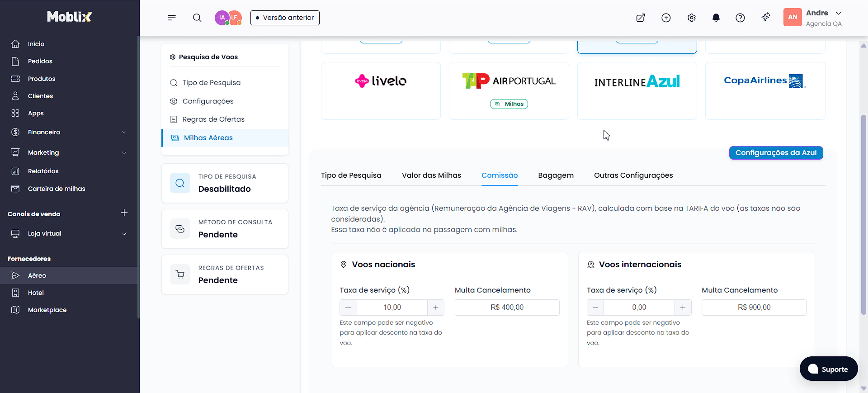This screenshot has height=393, width=868.
Task: Click the IA user avatar
Action: coord(222,18)
